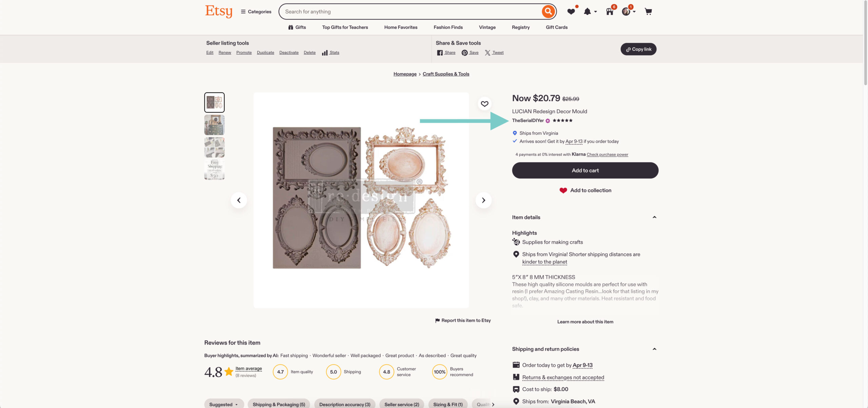Open Home Favorites menu item
868x408 pixels.
point(401,27)
